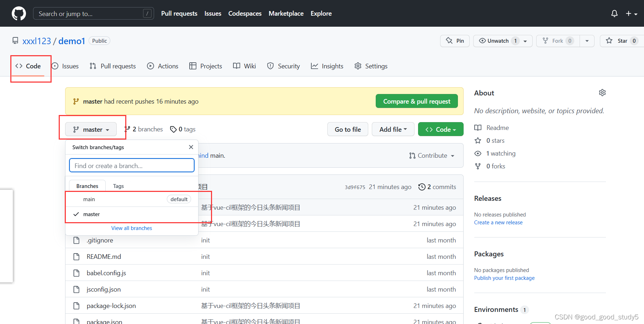
Task: Open the README.md file
Action: click(x=104, y=257)
